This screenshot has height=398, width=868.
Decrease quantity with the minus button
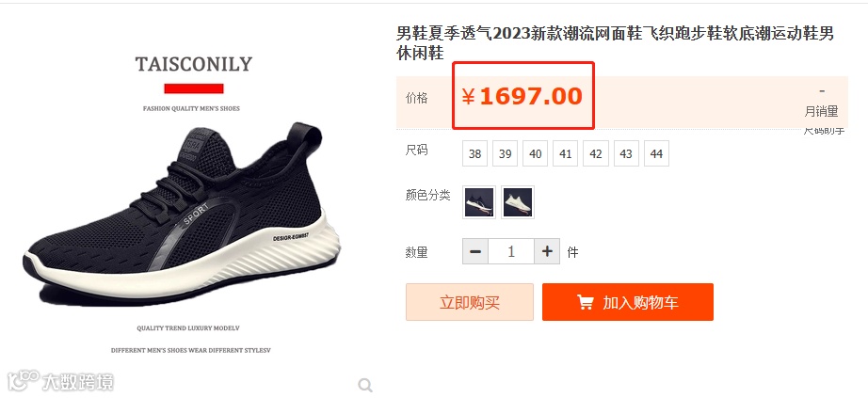475,251
